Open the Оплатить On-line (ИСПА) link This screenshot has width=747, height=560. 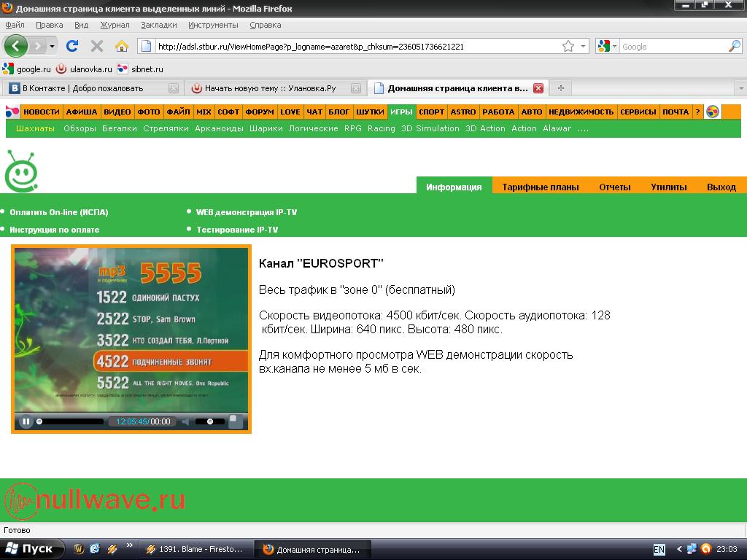click(58, 212)
